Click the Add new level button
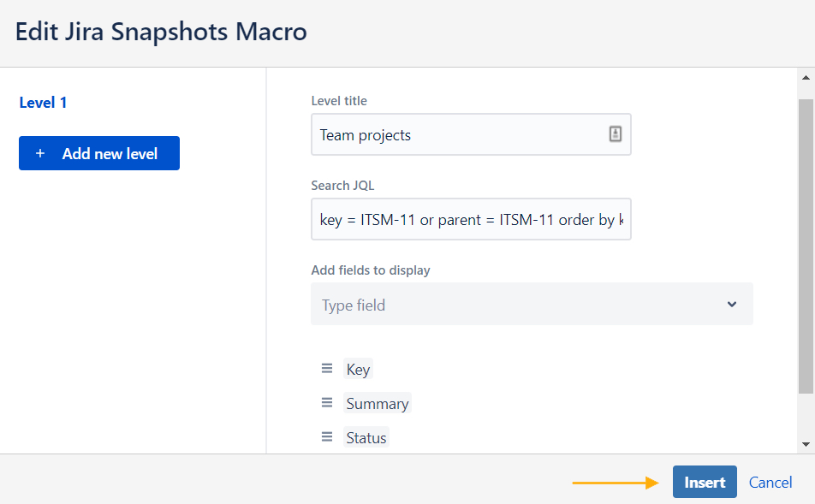 (x=99, y=153)
